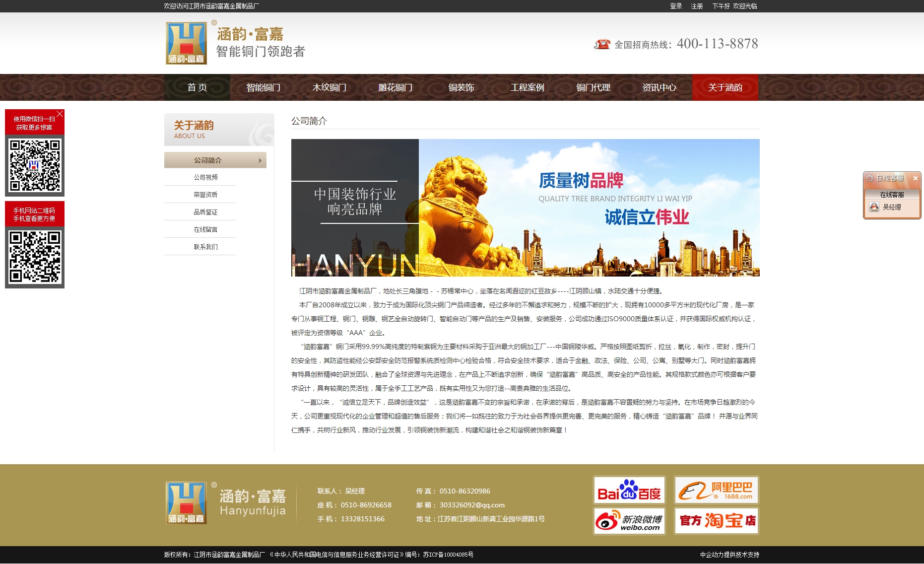
Task: Open 联系我们 in the sidebar
Action: (x=205, y=247)
